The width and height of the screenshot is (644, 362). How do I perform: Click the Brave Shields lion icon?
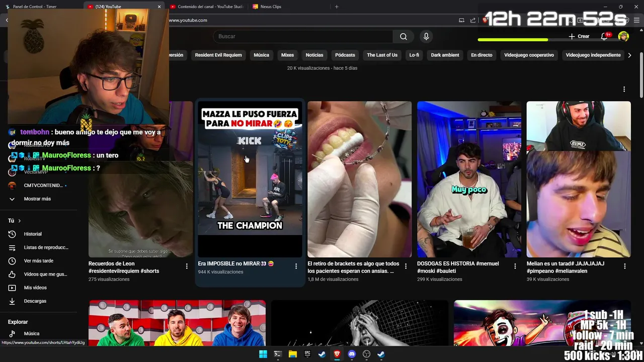tap(485, 20)
